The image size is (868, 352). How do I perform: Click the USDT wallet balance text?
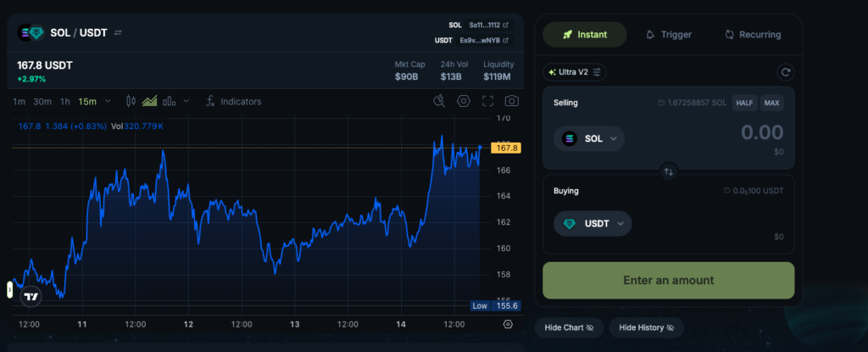point(754,191)
